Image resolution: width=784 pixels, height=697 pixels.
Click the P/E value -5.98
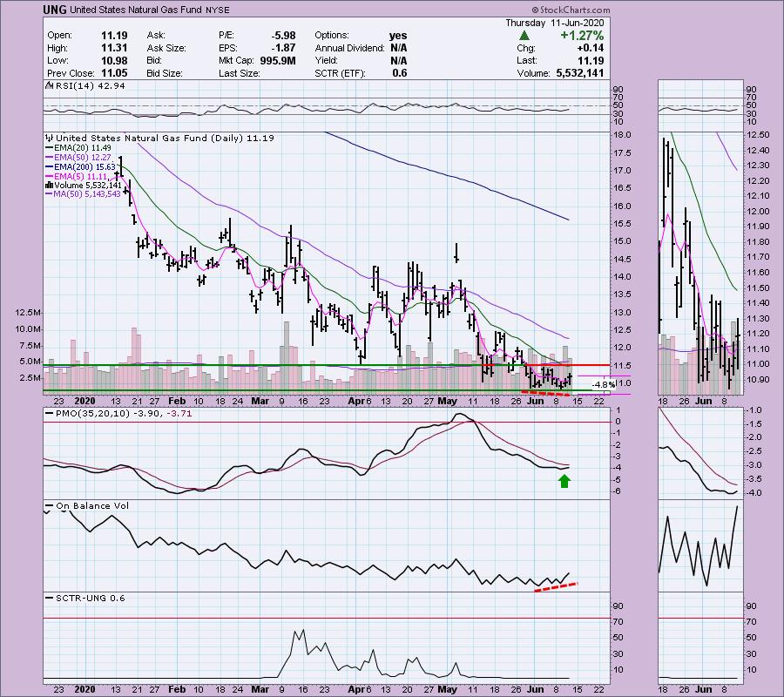[283, 36]
